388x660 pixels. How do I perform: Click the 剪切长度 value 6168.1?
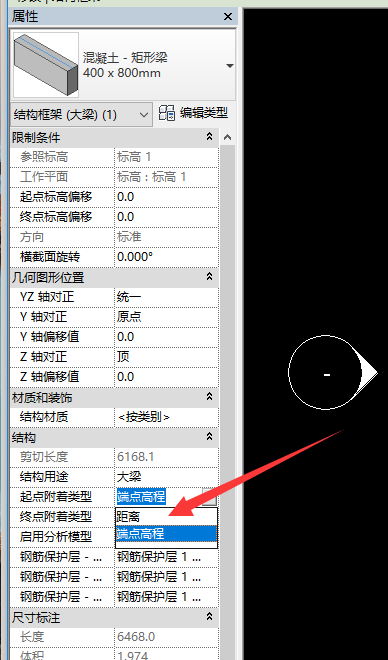click(166, 457)
